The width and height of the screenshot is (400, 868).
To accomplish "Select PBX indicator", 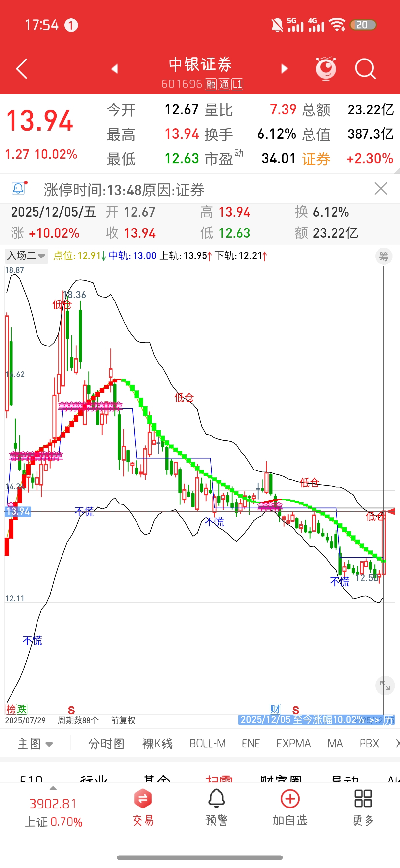I will tap(369, 744).
